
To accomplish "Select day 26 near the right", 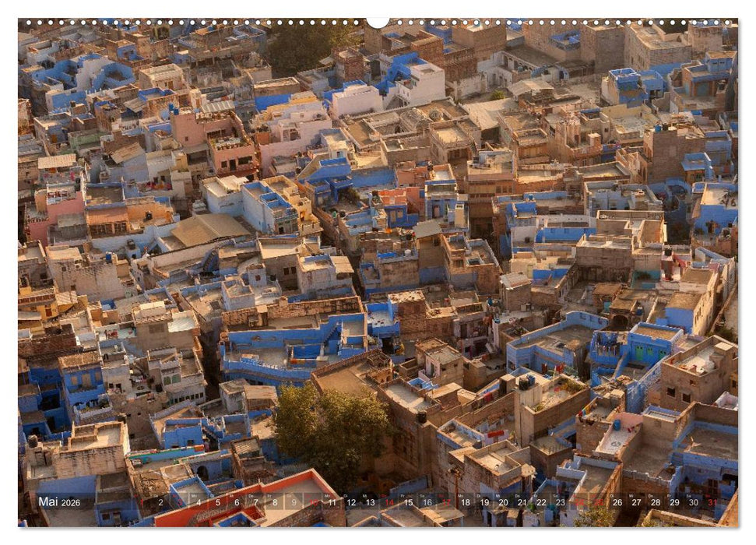I will click(x=617, y=502).
